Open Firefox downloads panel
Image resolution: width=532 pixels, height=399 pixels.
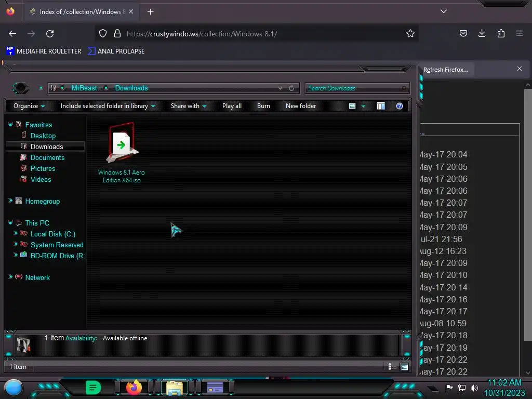[x=482, y=33]
